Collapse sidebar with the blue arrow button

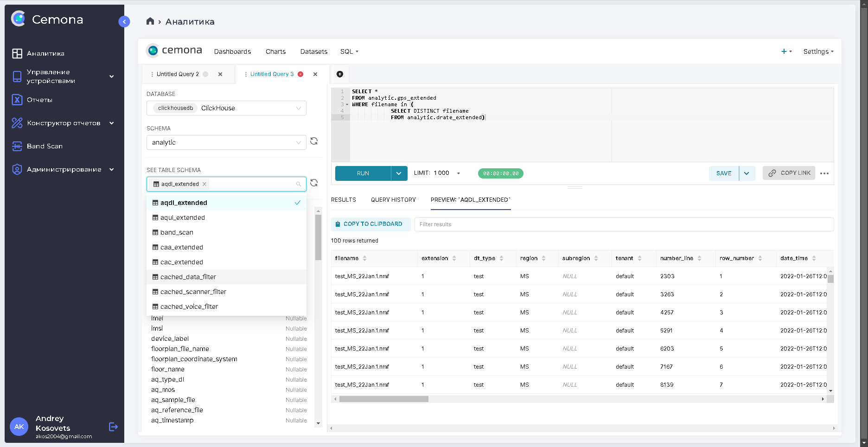124,22
